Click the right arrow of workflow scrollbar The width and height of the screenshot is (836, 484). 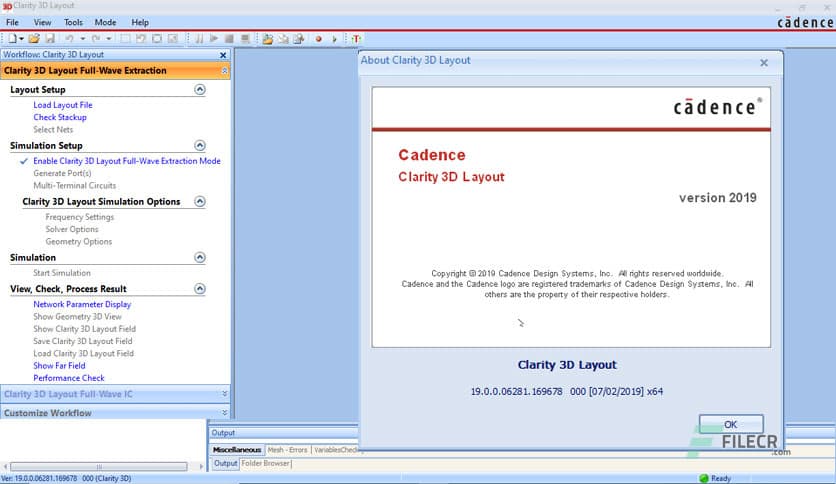201,466
